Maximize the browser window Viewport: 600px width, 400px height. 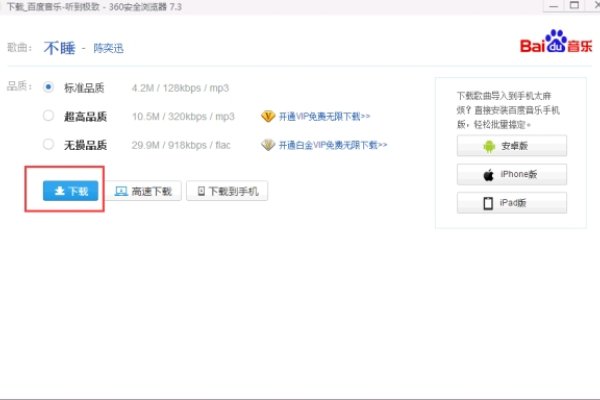coord(574,6)
